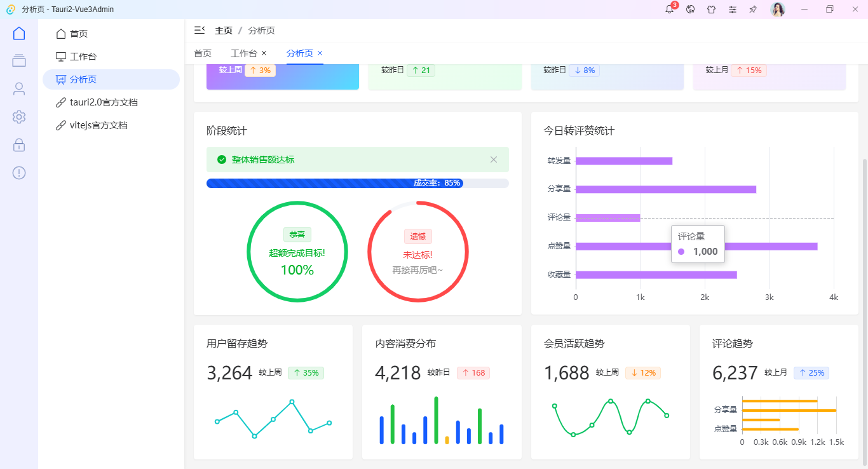Select 分析页 in sidebar menu
This screenshot has height=469, width=868.
111,79
